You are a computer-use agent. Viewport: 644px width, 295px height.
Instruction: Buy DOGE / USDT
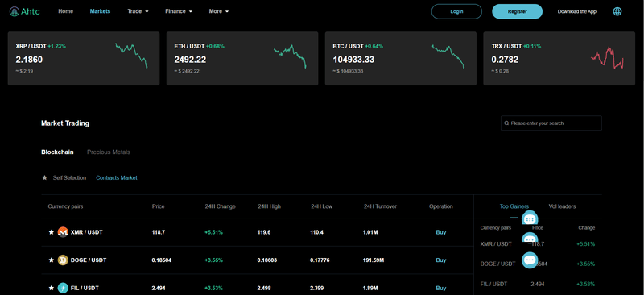(440, 260)
